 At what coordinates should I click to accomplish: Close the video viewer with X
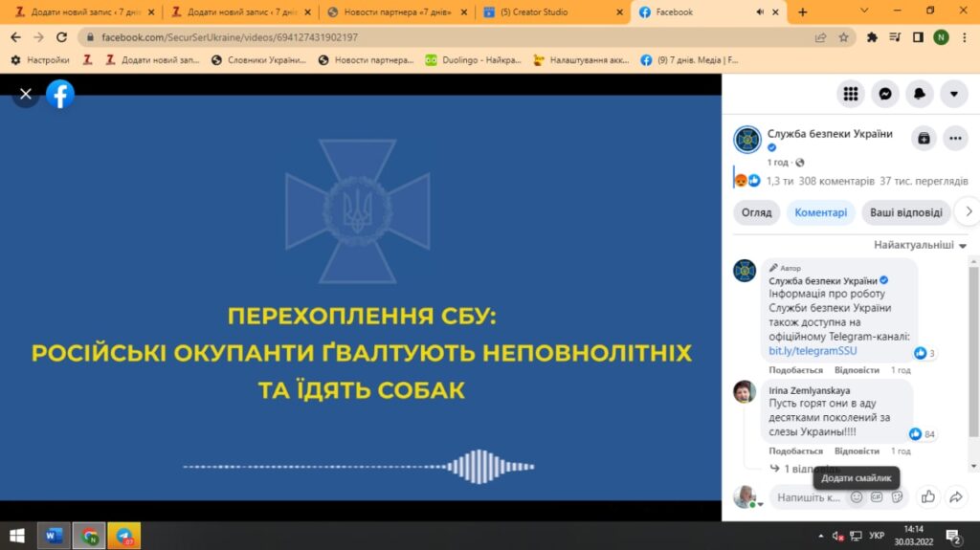click(26, 94)
